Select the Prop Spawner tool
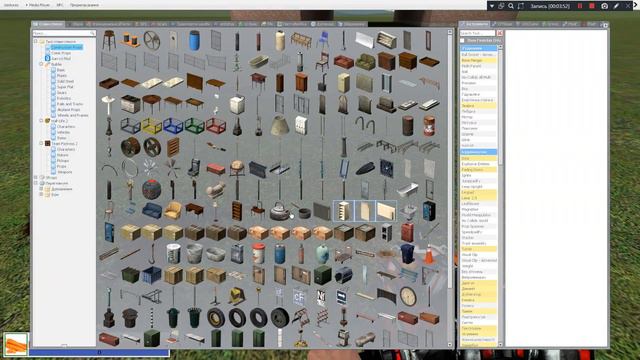The width and height of the screenshot is (640, 360). pyautogui.click(x=478, y=226)
